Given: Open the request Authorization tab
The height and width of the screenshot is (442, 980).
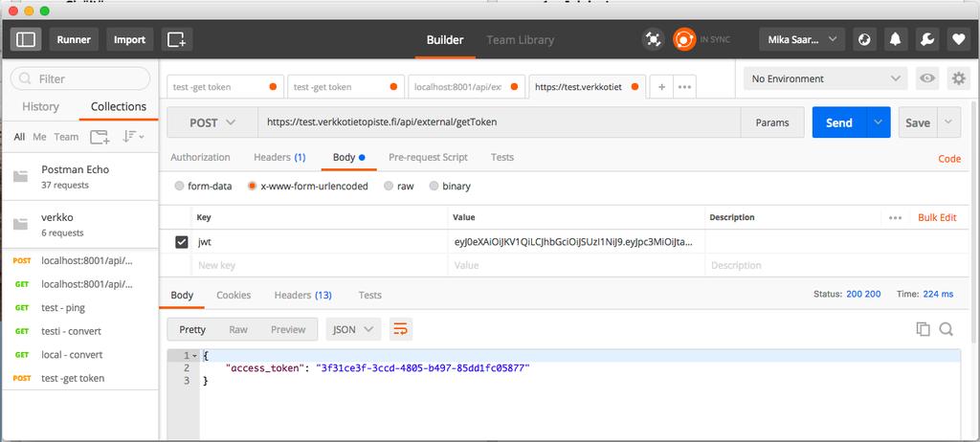Looking at the screenshot, I should (200, 157).
